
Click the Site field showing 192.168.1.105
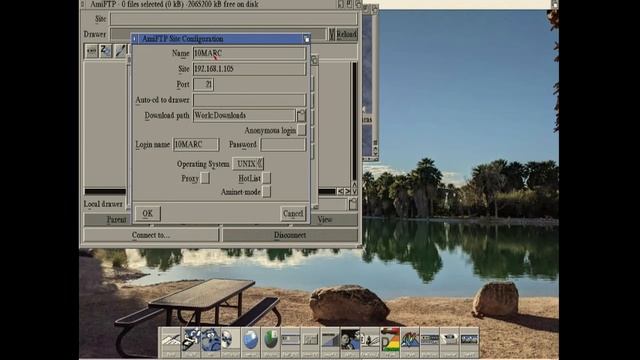click(x=249, y=69)
